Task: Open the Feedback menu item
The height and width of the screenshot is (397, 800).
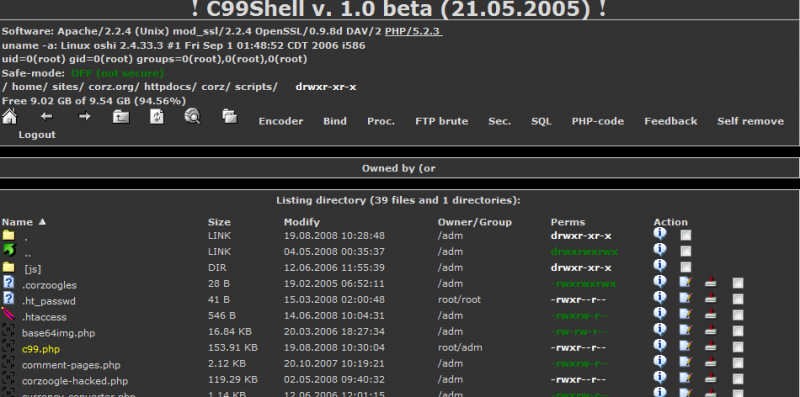Action: point(670,121)
